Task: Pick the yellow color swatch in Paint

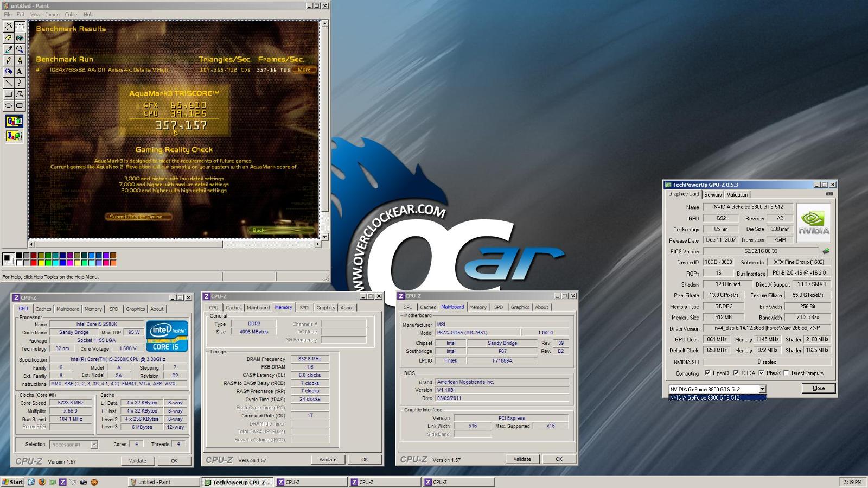Action: (40, 263)
